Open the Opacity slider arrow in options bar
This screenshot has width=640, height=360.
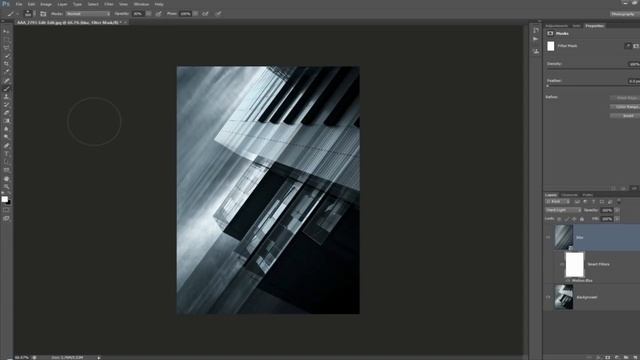(x=149, y=14)
